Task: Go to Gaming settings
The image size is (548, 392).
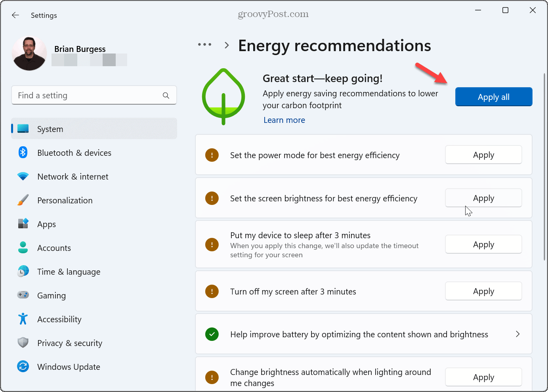Action: pos(94,295)
